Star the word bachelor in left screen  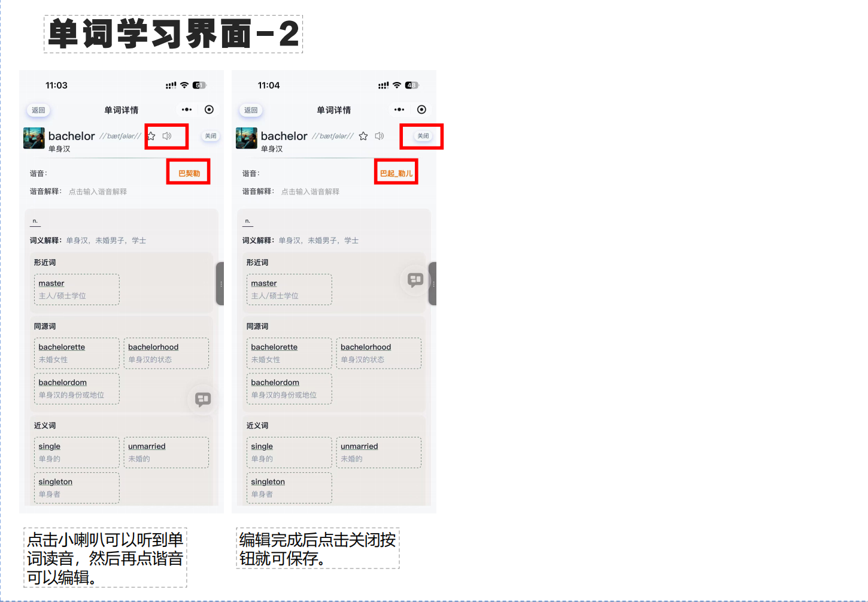[151, 136]
